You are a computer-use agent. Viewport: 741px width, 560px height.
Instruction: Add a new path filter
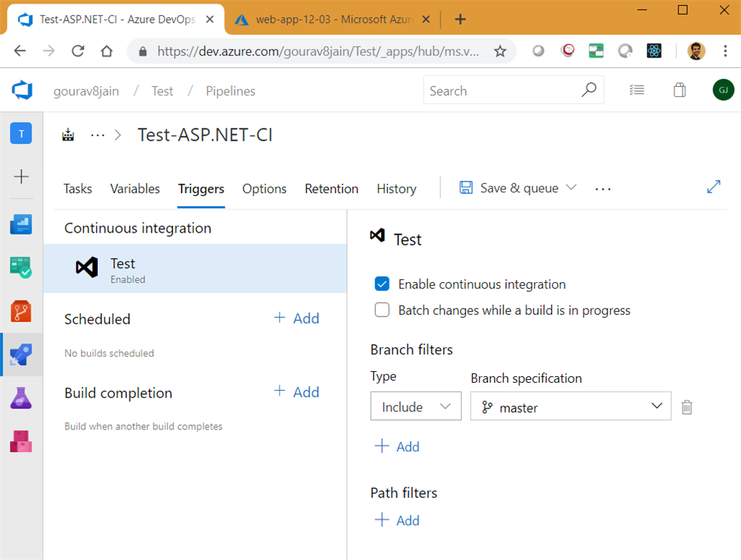coord(397,521)
